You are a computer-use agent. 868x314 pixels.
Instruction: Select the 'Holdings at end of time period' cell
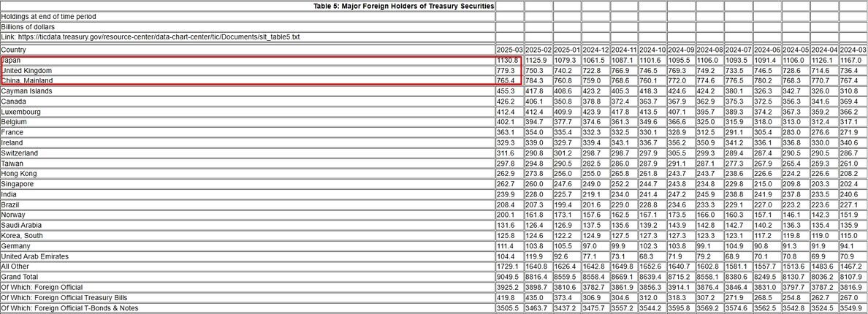pos(248,17)
